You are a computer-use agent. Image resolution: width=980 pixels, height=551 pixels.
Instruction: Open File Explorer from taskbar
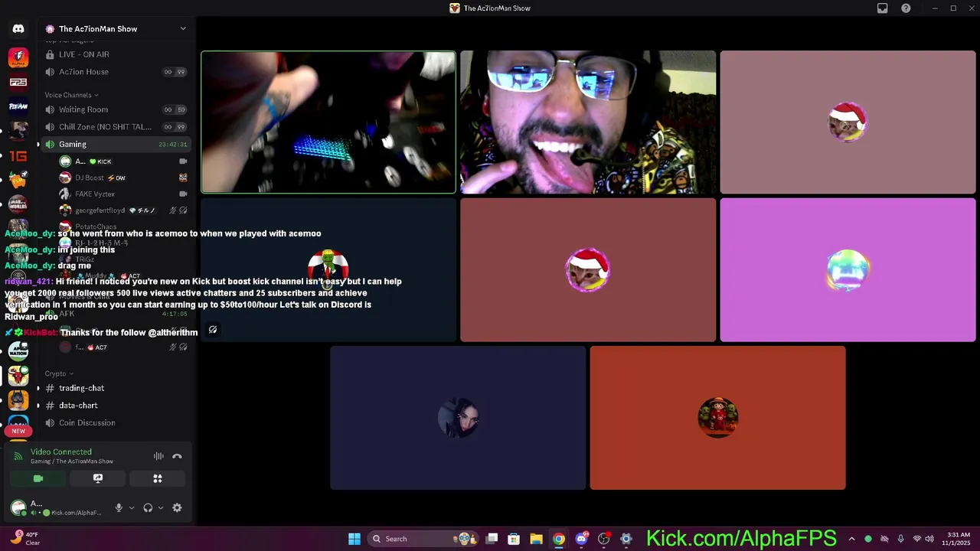[536, 539]
